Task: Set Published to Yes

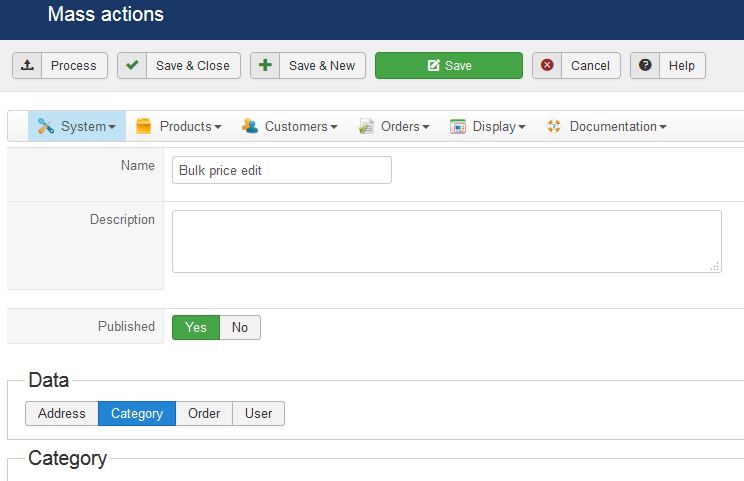Action: [x=196, y=327]
